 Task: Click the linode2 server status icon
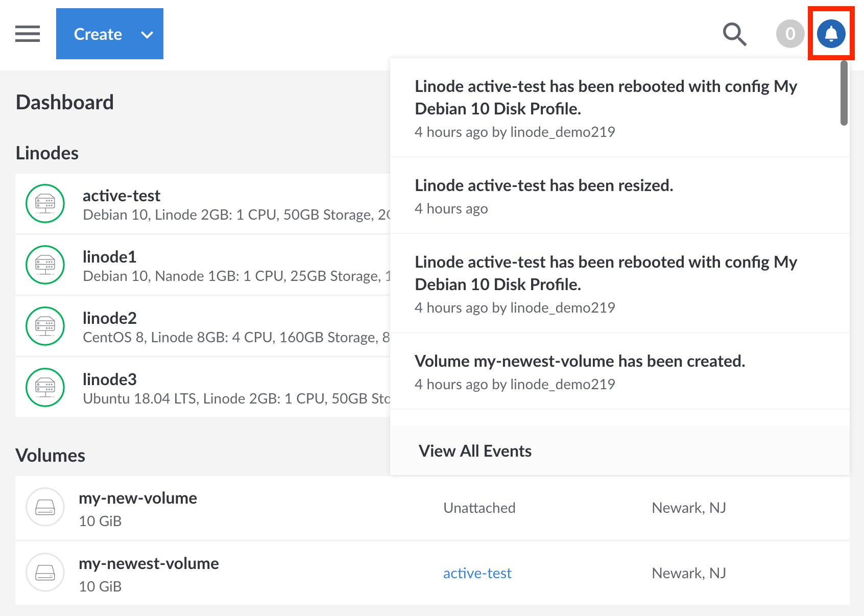(45, 326)
